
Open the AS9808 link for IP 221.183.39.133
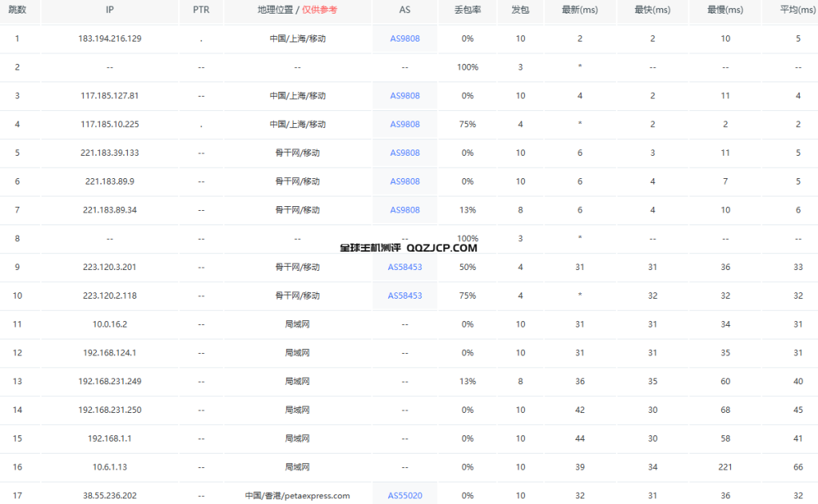pyautogui.click(x=404, y=153)
